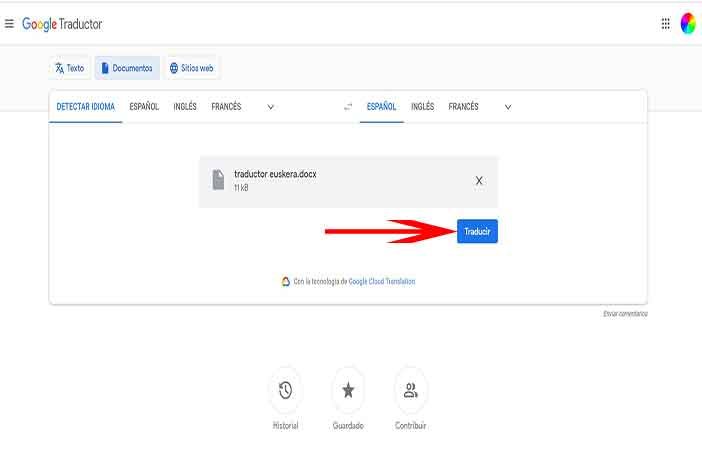702x469 pixels.
Task: Click the Google Cloud logo icon
Action: pyautogui.click(x=286, y=281)
